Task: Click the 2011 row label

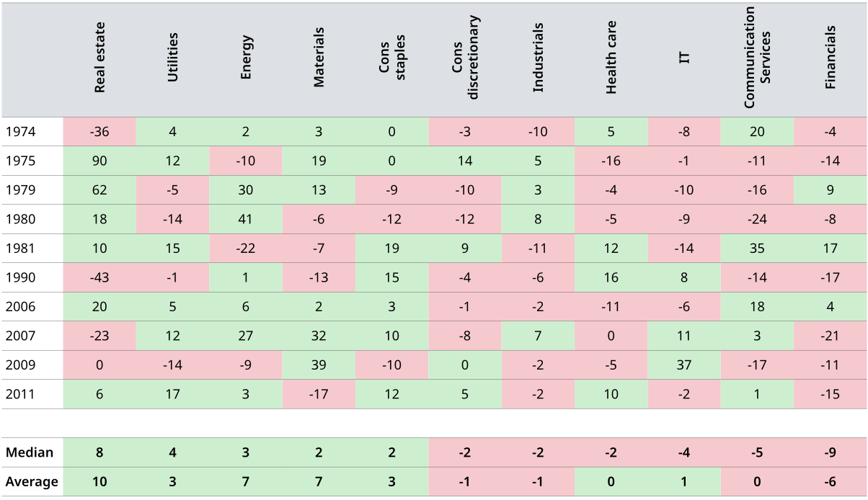Action: tap(19, 394)
